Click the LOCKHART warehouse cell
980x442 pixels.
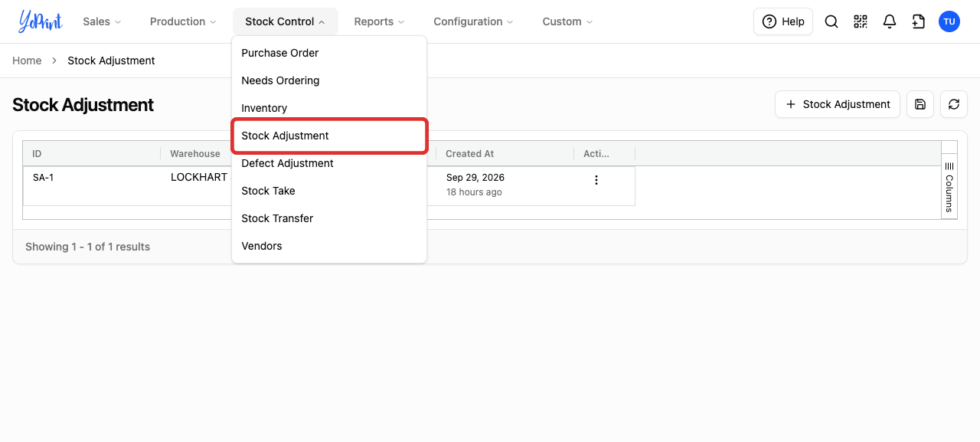point(199,177)
